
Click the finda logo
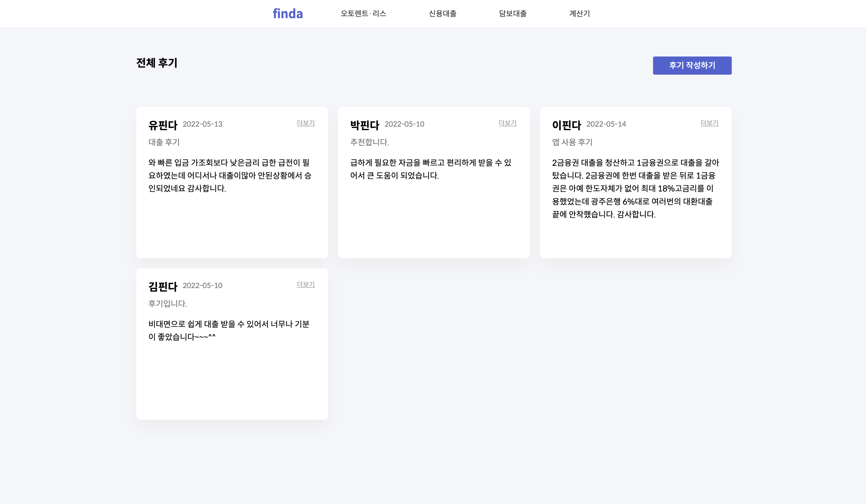[x=288, y=14]
